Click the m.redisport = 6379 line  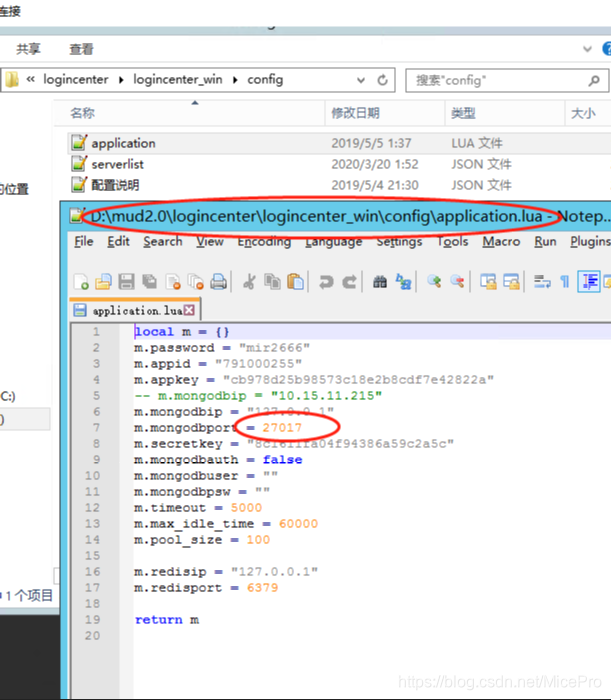[x=206, y=588]
